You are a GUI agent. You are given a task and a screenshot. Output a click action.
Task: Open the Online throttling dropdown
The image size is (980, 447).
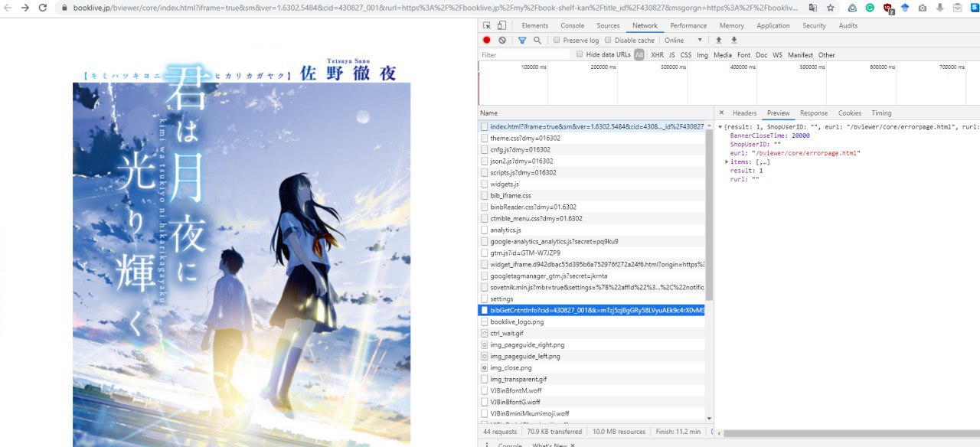684,40
